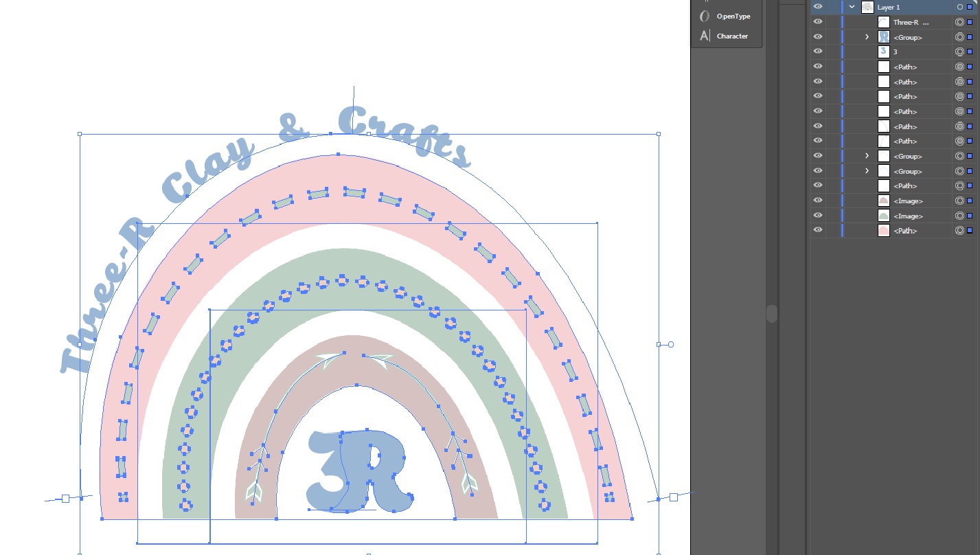Viewport: 980px width, 555px height.
Task: Target the lowest Group in the layer list
Action: 959,171
